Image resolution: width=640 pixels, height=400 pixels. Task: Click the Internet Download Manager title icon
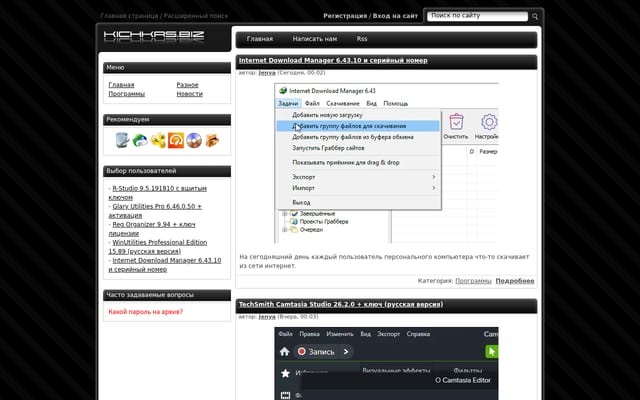[283, 91]
